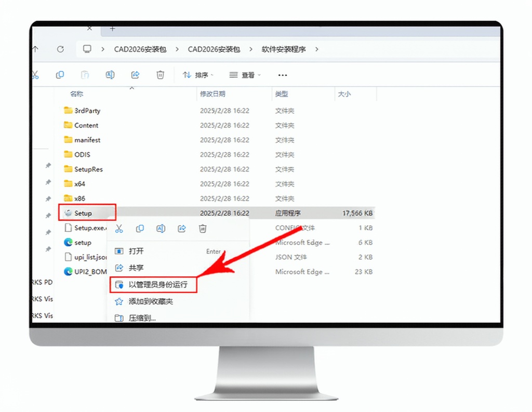Open the 排序 sort dropdown
The width and height of the screenshot is (532, 412).
tap(198, 75)
